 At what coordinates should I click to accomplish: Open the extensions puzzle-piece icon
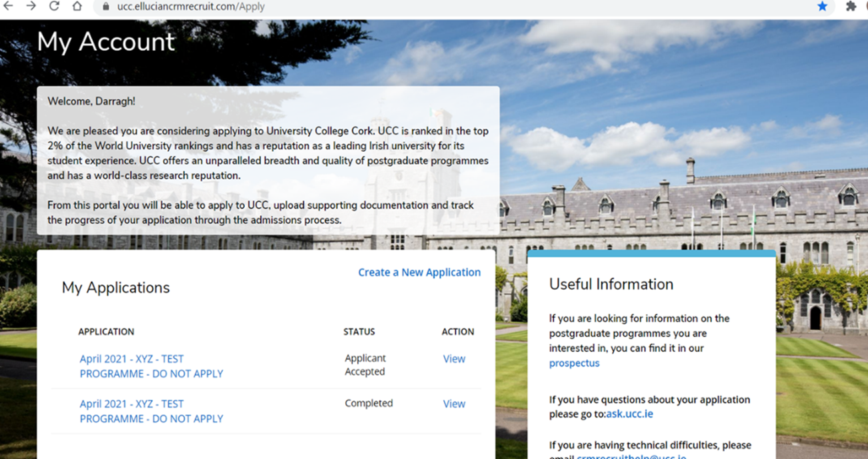[x=851, y=6]
